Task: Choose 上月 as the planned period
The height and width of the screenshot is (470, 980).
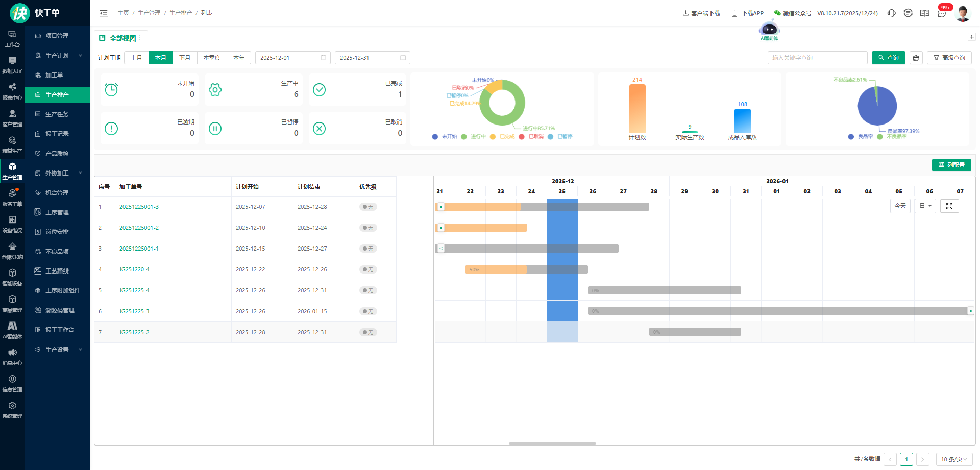Action: pyautogui.click(x=136, y=58)
